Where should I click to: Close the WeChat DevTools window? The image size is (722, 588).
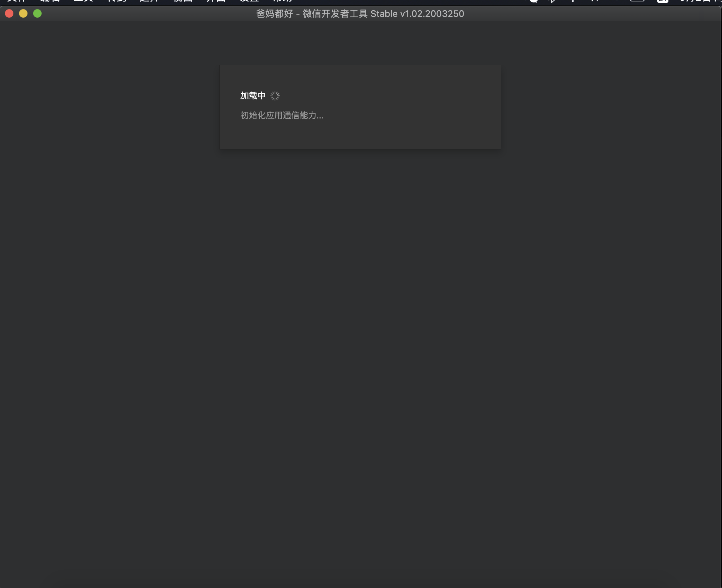coord(10,14)
